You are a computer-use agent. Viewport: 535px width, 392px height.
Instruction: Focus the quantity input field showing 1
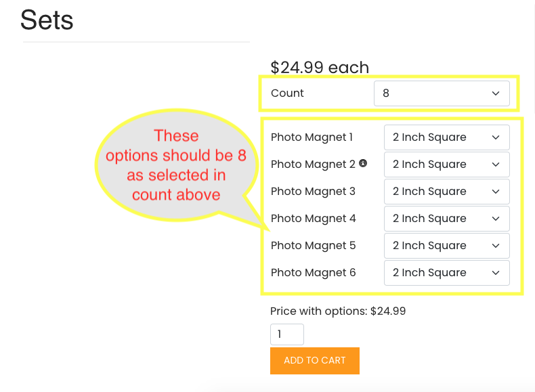(287, 334)
